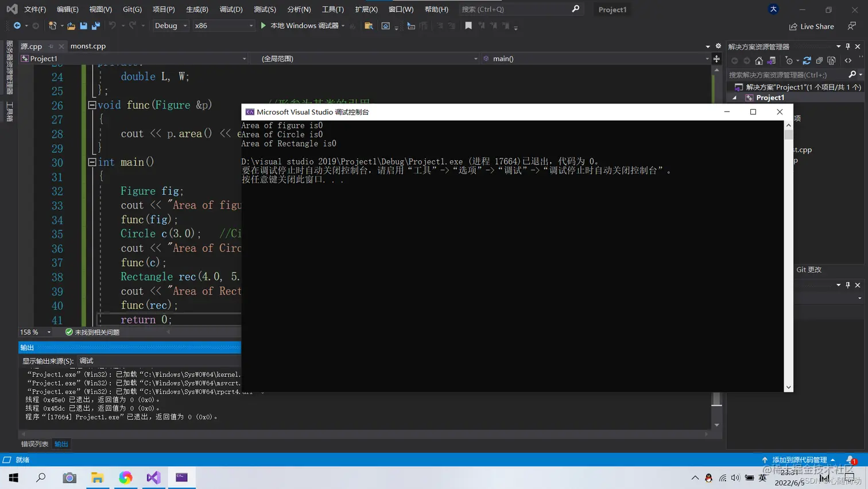Collapse the Project1 tree node

(x=735, y=98)
